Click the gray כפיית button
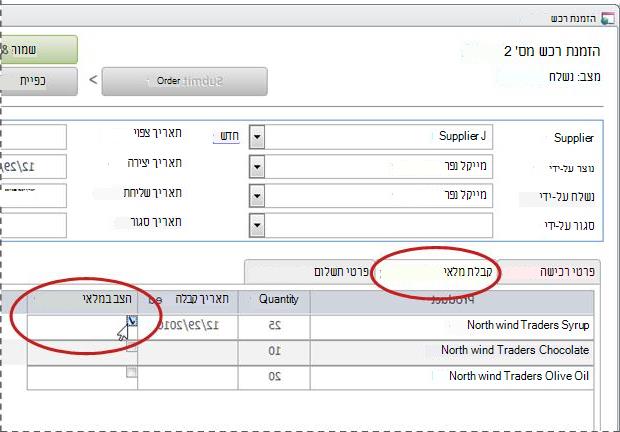This screenshot has height=432, width=620. 39,81
